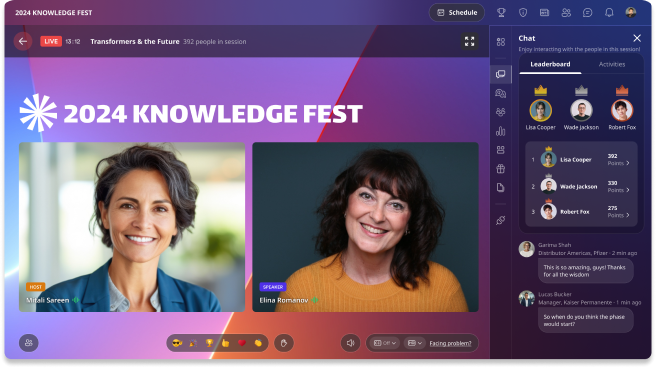Switch to the Activities tab
The height and width of the screenshot is (368, 656).
point(612,64)
